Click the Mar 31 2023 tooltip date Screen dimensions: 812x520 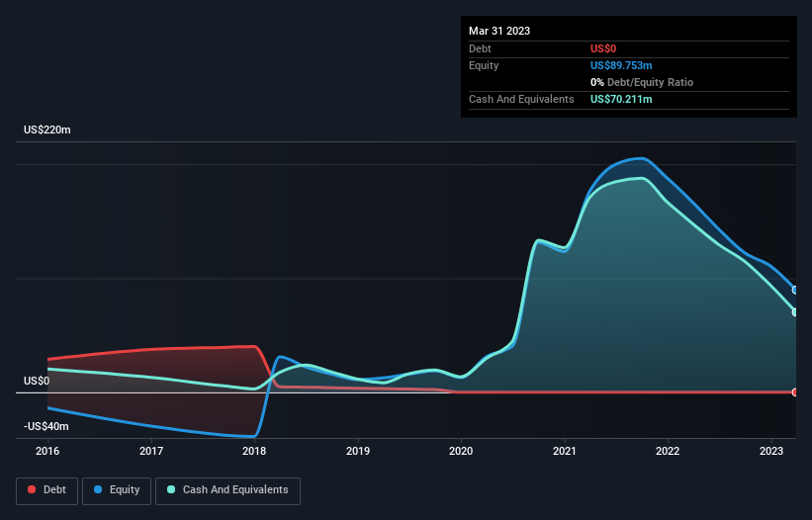(x=499, y=31)
